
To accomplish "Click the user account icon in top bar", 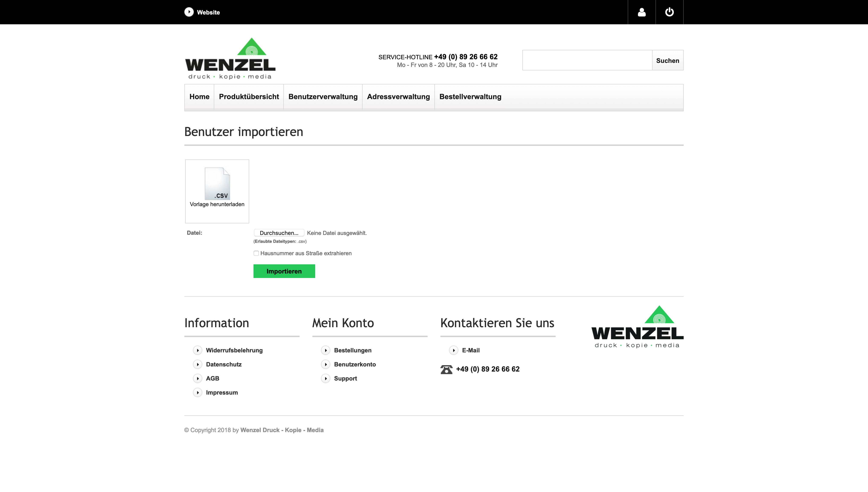I will (641, 12).
